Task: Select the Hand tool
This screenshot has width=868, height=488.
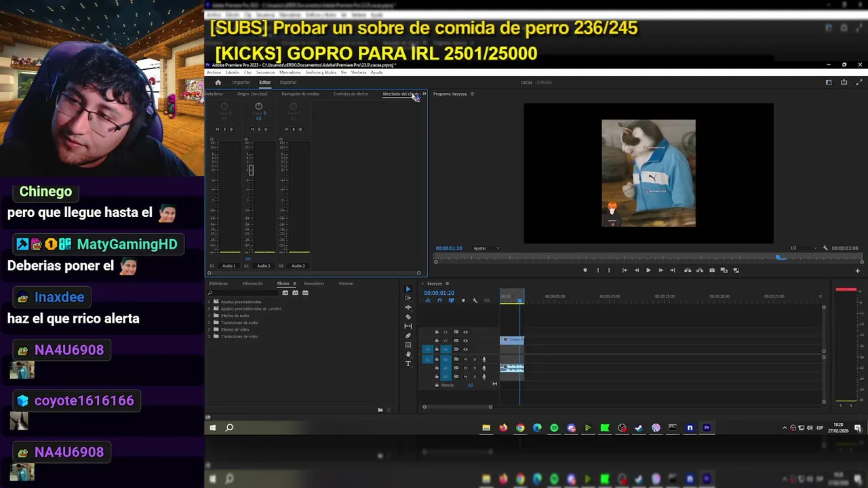Action: coord(408,354)
